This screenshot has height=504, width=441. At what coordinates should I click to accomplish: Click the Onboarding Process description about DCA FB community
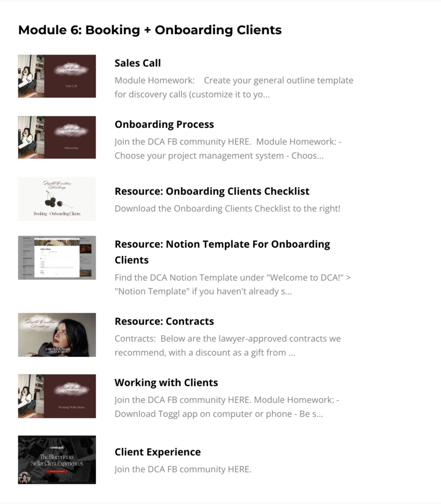point(228,149)
